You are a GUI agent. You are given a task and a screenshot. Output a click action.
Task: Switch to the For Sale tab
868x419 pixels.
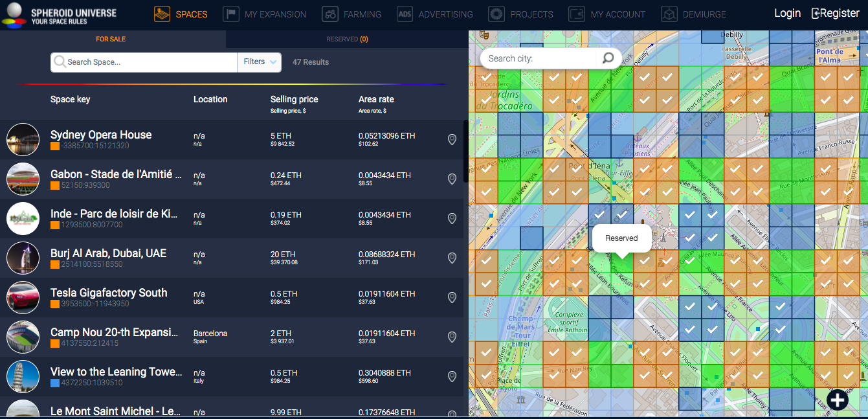(x=111, y=39)
